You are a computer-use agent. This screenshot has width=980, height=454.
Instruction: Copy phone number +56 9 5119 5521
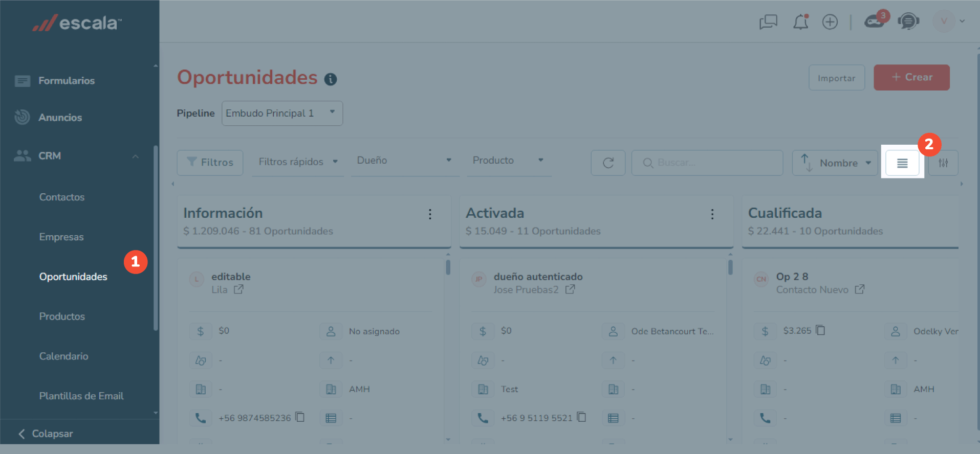point(581,417)
